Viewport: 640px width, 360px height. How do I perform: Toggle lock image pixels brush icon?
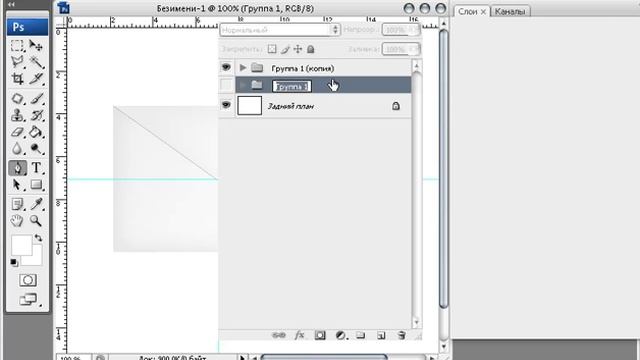(x=285, y=49)
